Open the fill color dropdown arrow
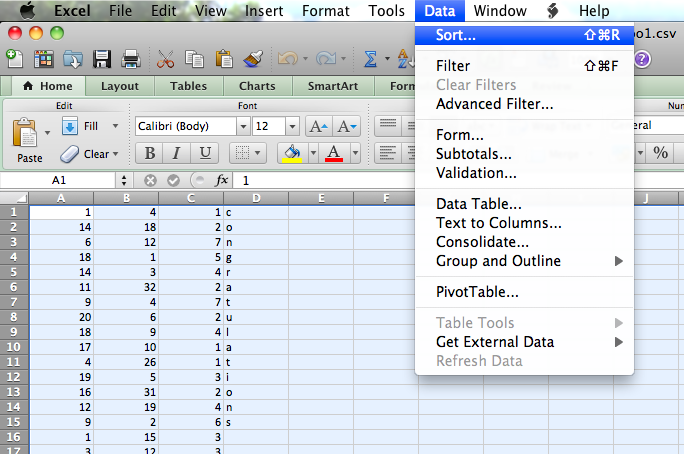 [313, 153]
